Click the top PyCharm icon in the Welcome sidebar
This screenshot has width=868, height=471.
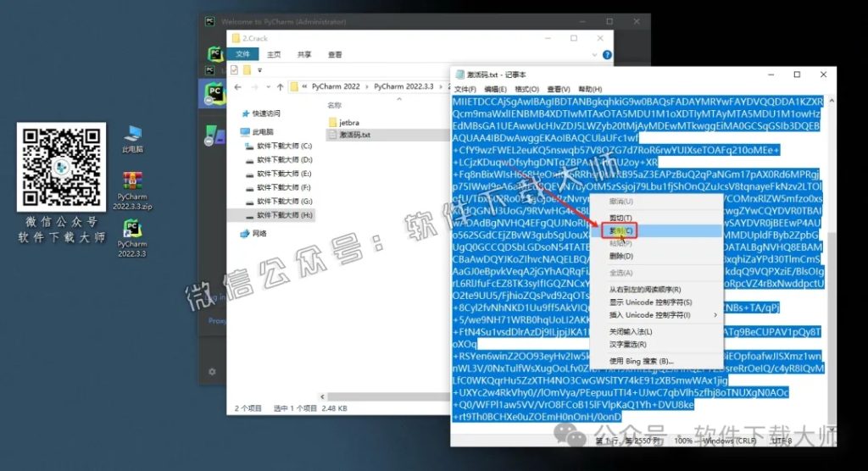click(214, 53)
